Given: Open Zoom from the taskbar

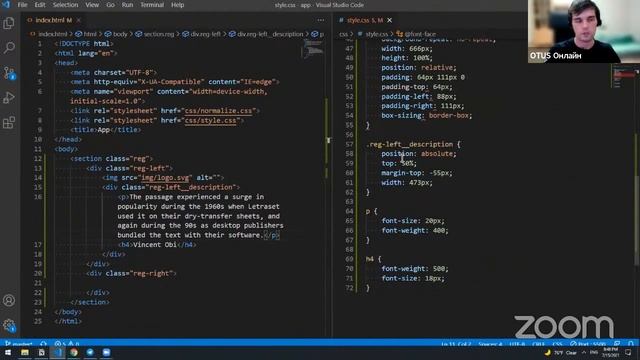Looking at the screenshot, I should pos(107,352).
